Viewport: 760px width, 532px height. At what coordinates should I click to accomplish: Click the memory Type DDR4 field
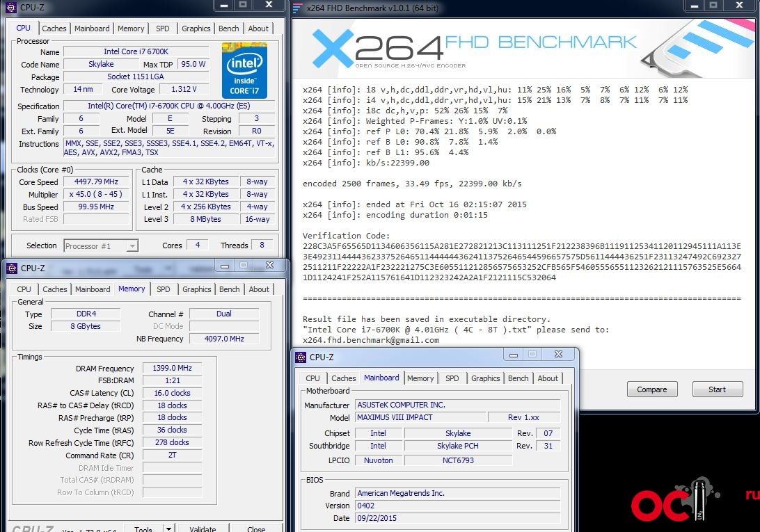tap(86, 314)
